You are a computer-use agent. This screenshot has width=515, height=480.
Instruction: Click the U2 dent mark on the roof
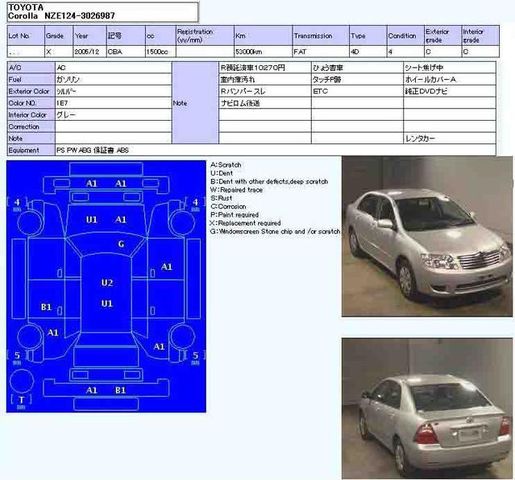click(107, 283)
